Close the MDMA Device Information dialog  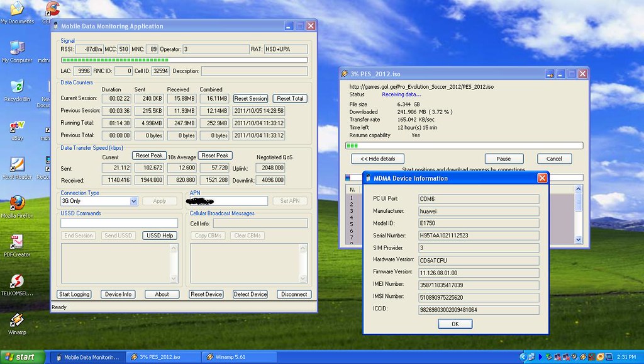click(542, 178)
